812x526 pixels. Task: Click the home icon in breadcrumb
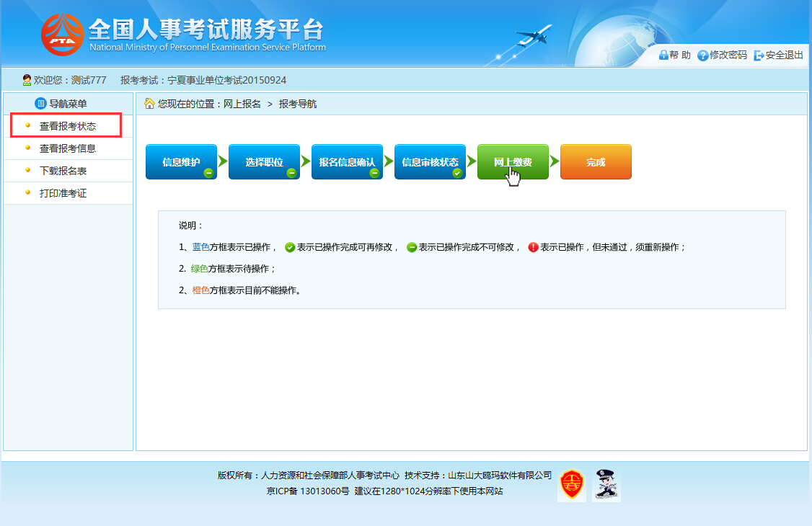(x=149, y=104)
